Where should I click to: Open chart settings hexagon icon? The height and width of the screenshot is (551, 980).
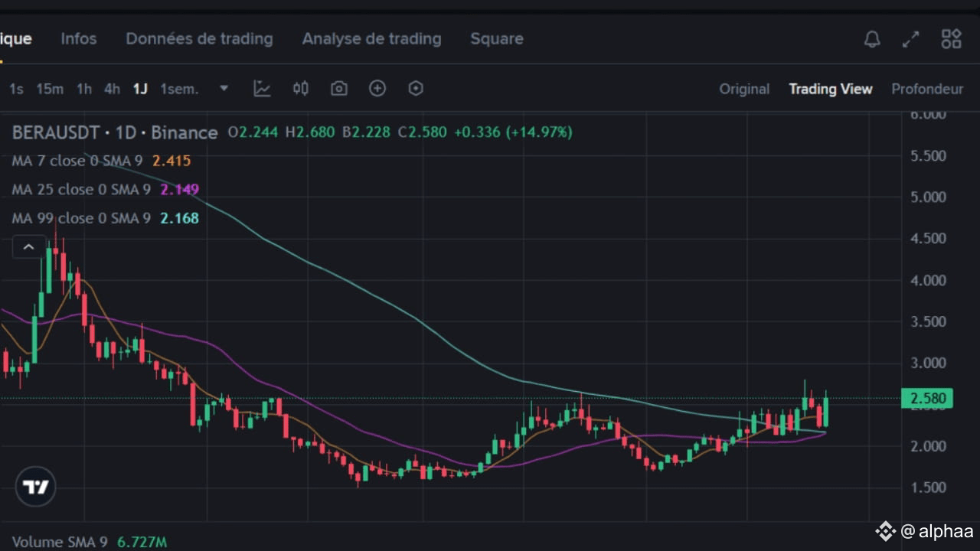416,89
